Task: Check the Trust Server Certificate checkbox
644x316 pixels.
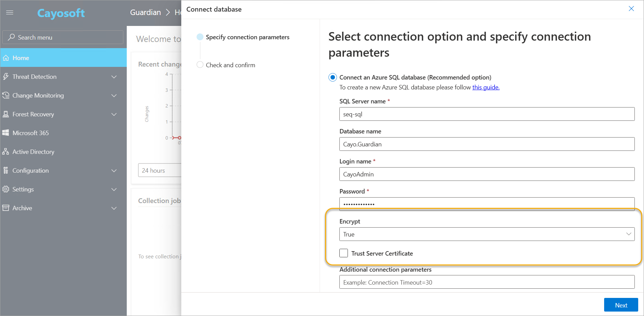Action: (x=344, y=253)
